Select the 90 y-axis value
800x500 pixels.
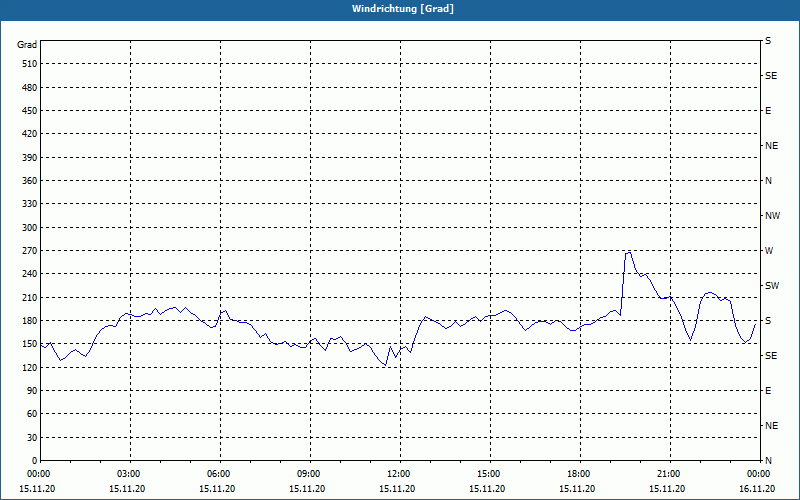point(32,391)
